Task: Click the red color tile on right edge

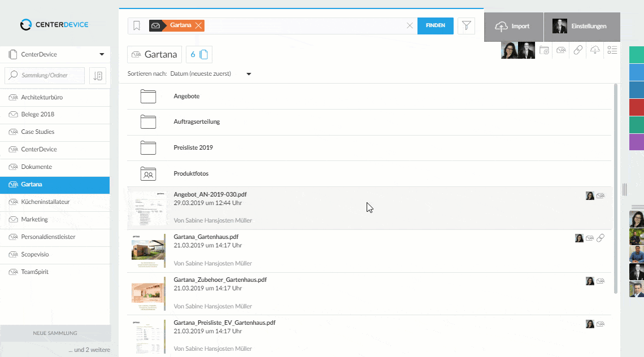Action: tap(637, 107)
